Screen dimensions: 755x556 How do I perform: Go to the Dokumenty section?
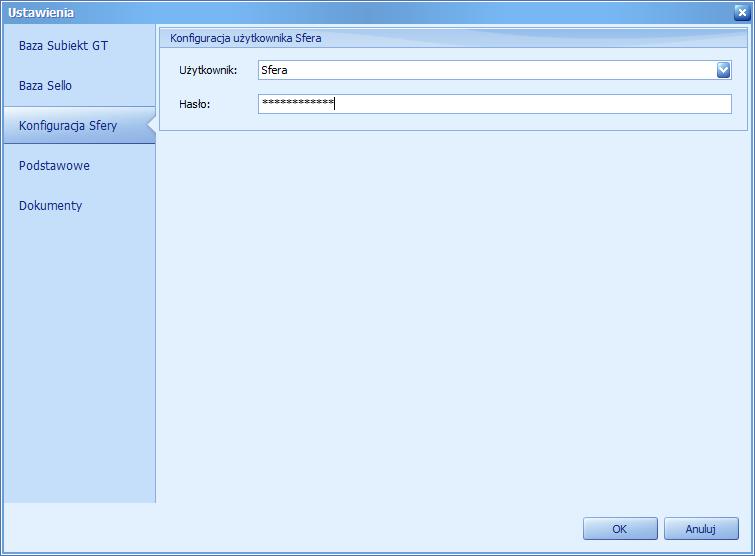tap(79, 206)
